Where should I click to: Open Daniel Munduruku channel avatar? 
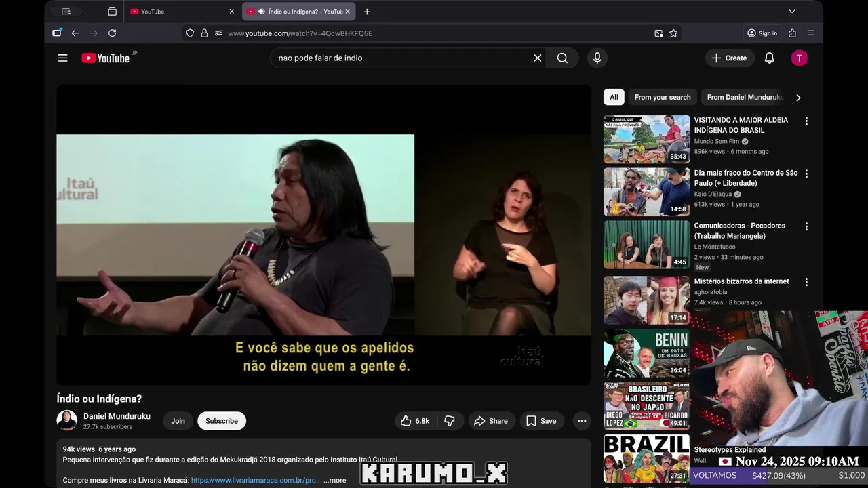point(66,421)
